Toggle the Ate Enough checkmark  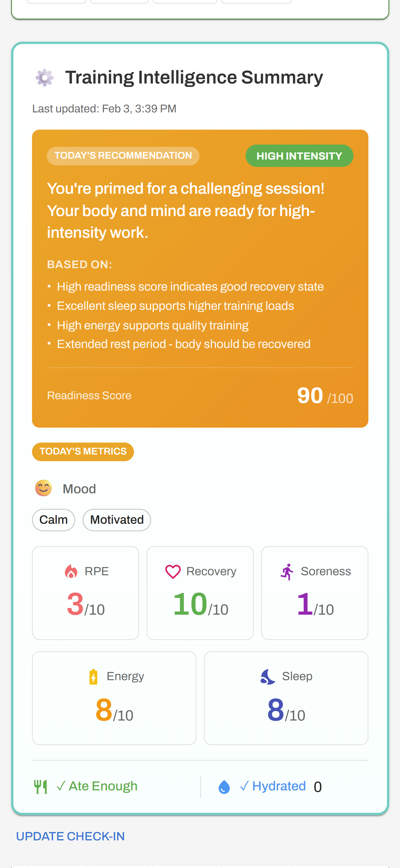(x=61, y=786)
